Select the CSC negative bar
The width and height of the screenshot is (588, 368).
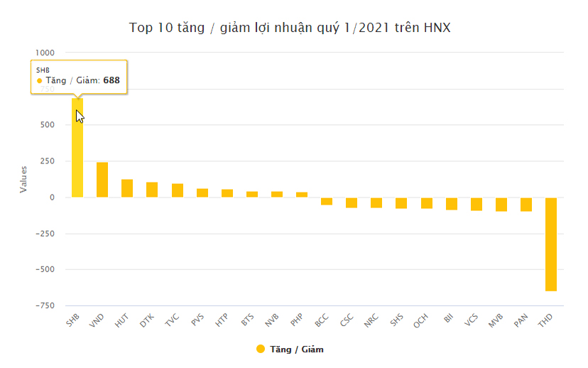[x=352, y=202]
